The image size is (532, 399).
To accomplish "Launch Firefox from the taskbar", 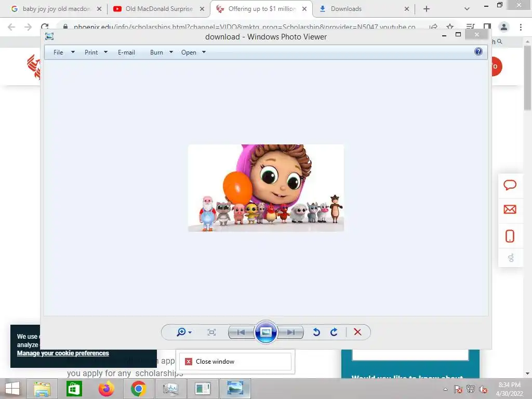I will (106, 389).
